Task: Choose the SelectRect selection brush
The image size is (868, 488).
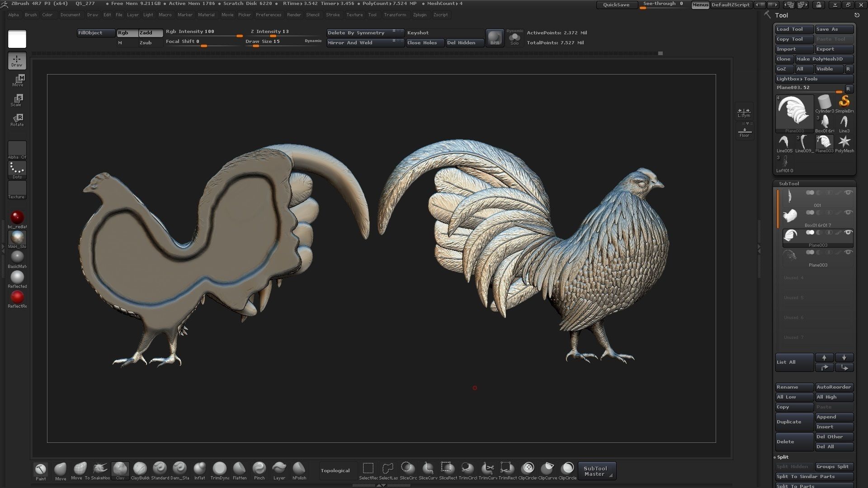Action: pos(368,471)
